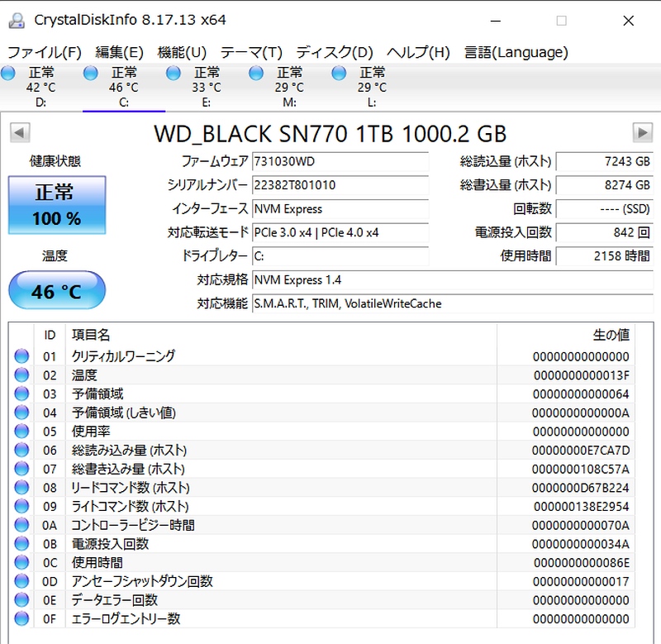Click the CrystalDiskInfo app icon in title bar
The width and height of the screenshot is (661, 644).
pyautogui.click(x=17, y=20)
